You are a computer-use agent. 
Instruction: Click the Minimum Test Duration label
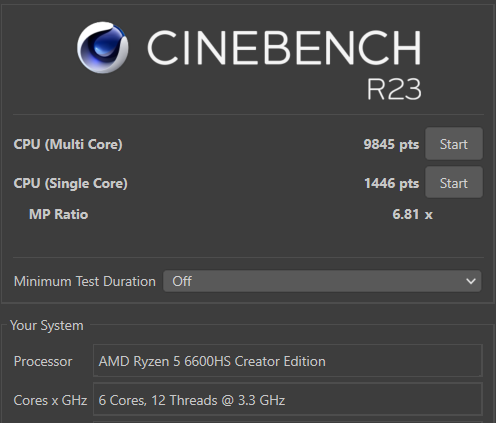(85, 281)
